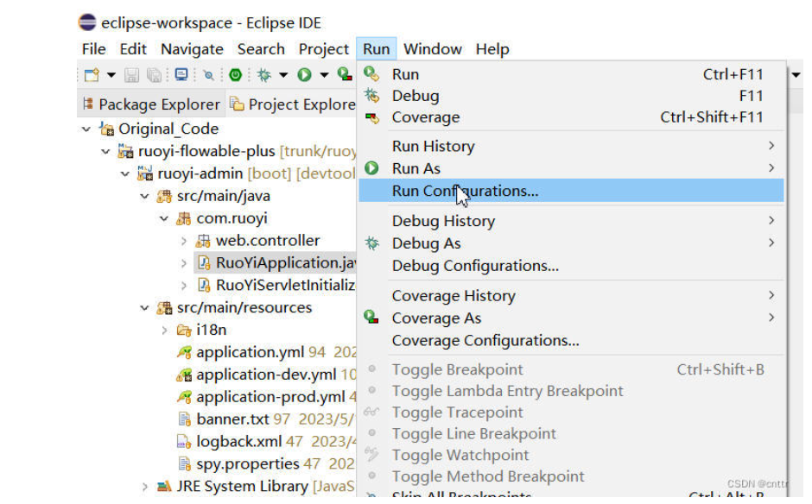Viewport: 812px width, 504px height.
Task: Click Toggle Tracepoint menu entry
Action: 571,413
